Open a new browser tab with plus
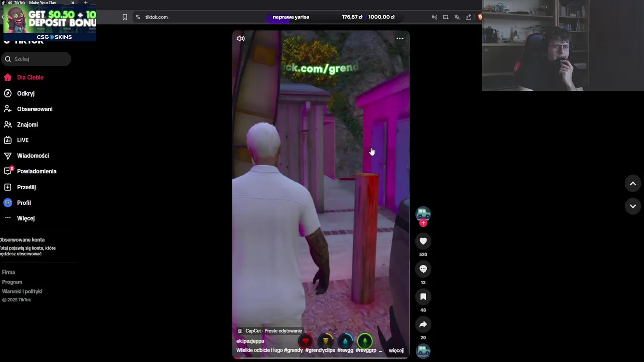 point(86,3)
